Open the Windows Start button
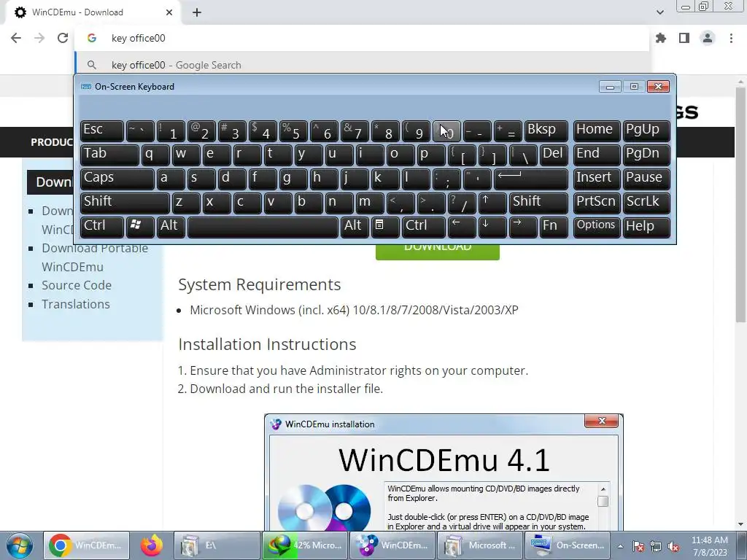The width and height of the screenshot is (747, 560). click(x=19, y=545)
